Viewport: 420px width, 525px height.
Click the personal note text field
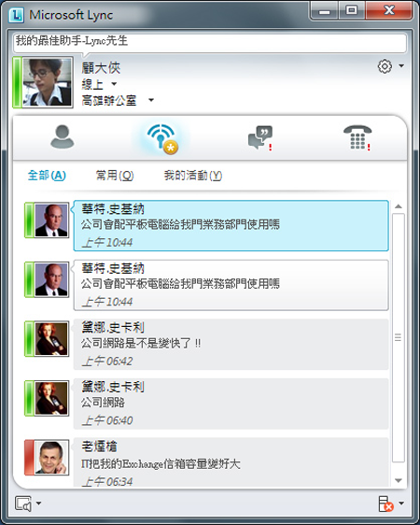coord(210,42)
